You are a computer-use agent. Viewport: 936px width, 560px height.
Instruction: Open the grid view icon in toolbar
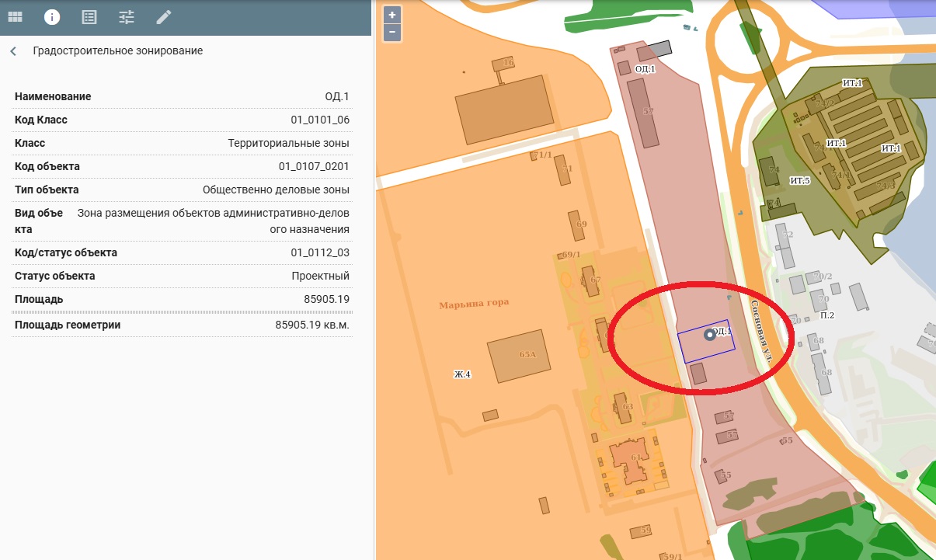point(15,17)
